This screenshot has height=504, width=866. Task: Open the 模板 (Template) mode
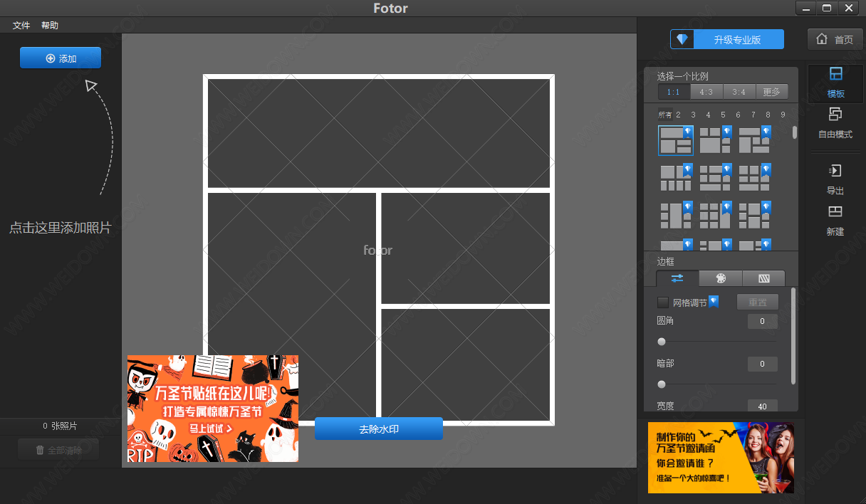[x=835, y=83]
